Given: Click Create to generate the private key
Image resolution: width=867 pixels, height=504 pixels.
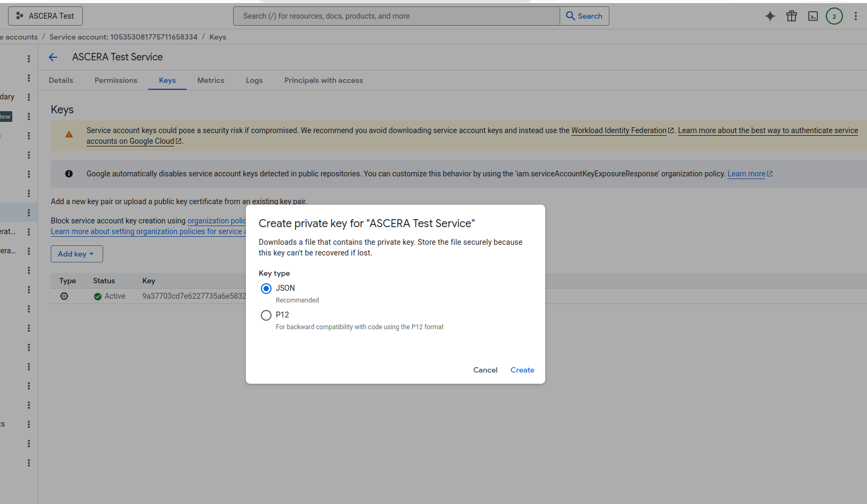Looking at the screenshot, I should (x=522, y=370).
